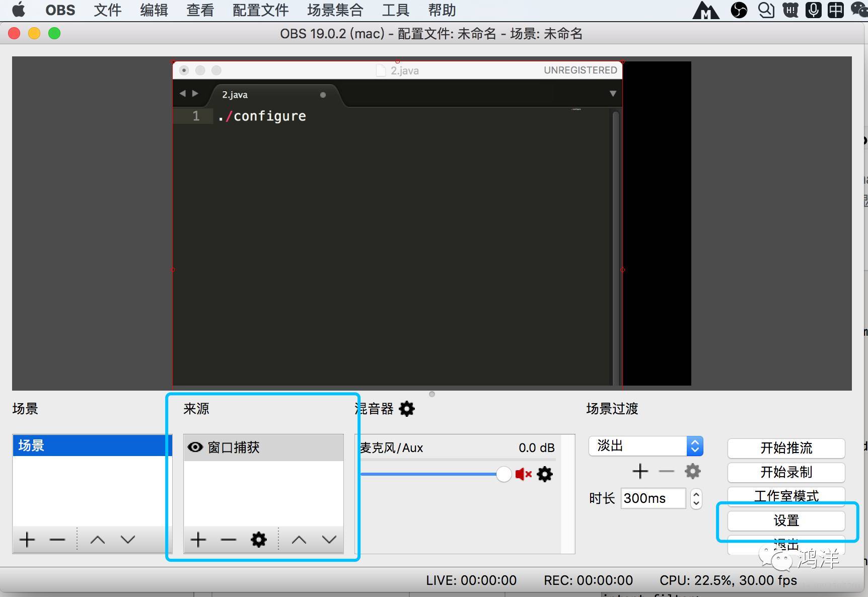The width and height of the screenshot is (868, 597).
Task: Toggle visibility eye of 窗口捕获 source
Action: [195, 447]
